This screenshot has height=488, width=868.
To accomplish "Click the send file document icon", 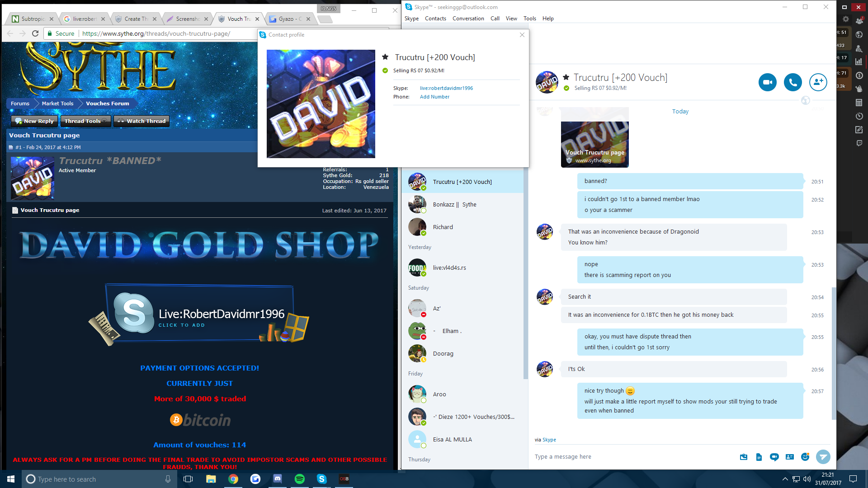I will coord(759,457).
